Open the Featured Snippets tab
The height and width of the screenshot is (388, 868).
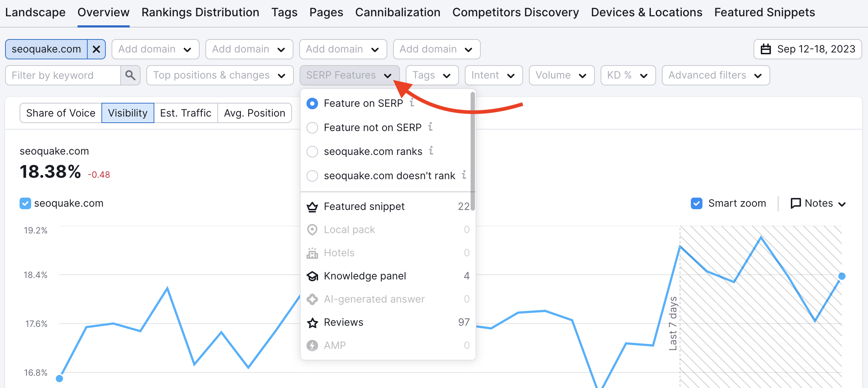[765, 12]
